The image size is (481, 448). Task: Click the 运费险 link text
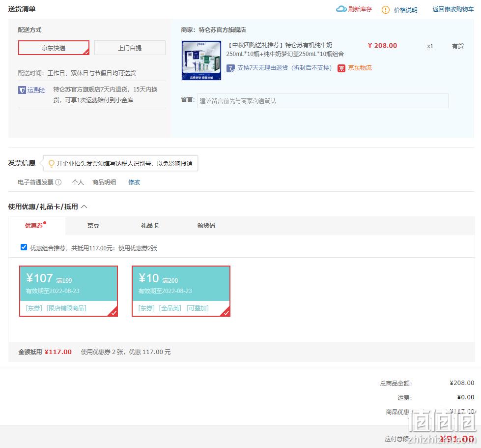(x=36, y=90)
